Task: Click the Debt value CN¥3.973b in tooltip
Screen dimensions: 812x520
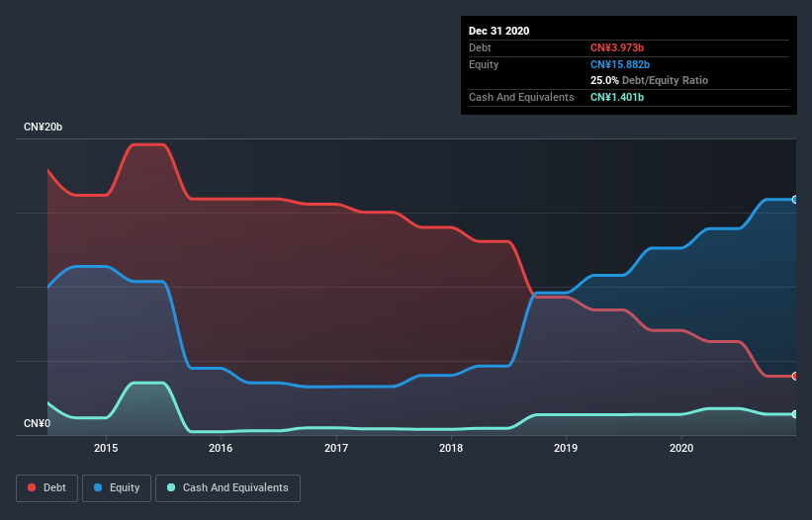Action: 617,47
